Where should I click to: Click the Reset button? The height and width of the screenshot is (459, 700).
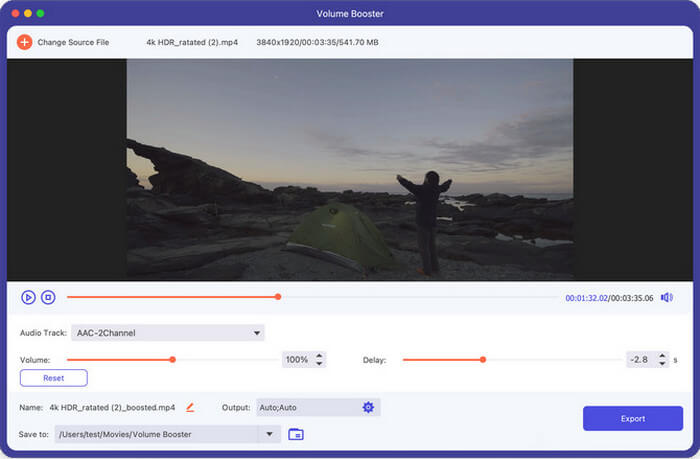54,378
